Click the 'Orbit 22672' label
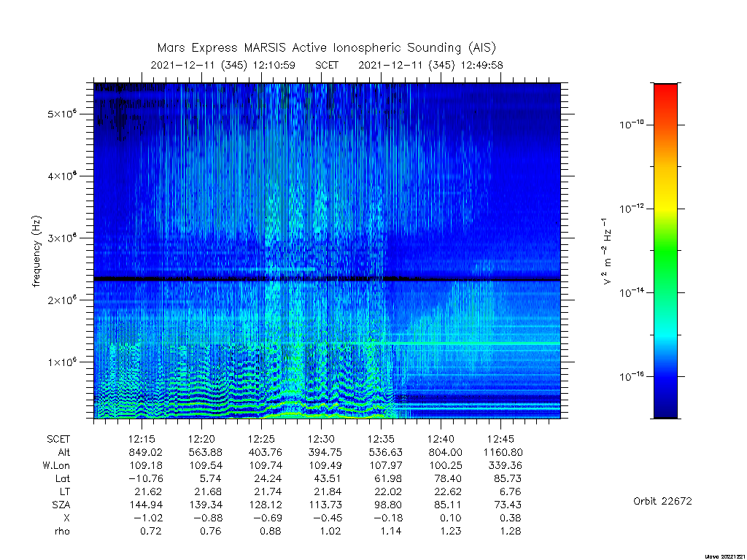 coord(662,502)
